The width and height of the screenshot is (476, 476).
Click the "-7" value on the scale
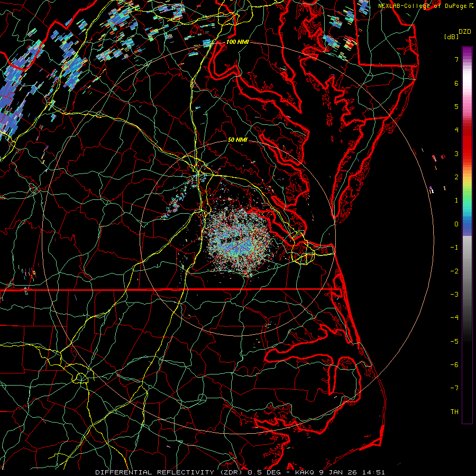454,388
